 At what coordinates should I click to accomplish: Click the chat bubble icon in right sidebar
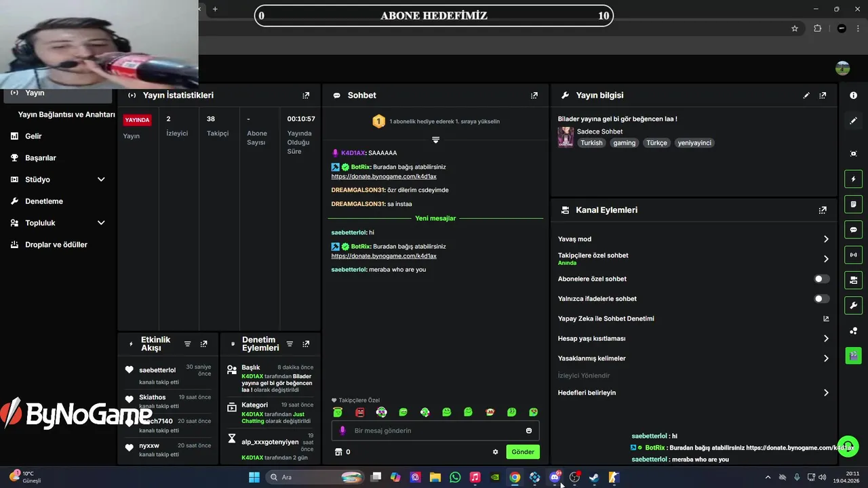pyautogui.click(x=853, y=230)
